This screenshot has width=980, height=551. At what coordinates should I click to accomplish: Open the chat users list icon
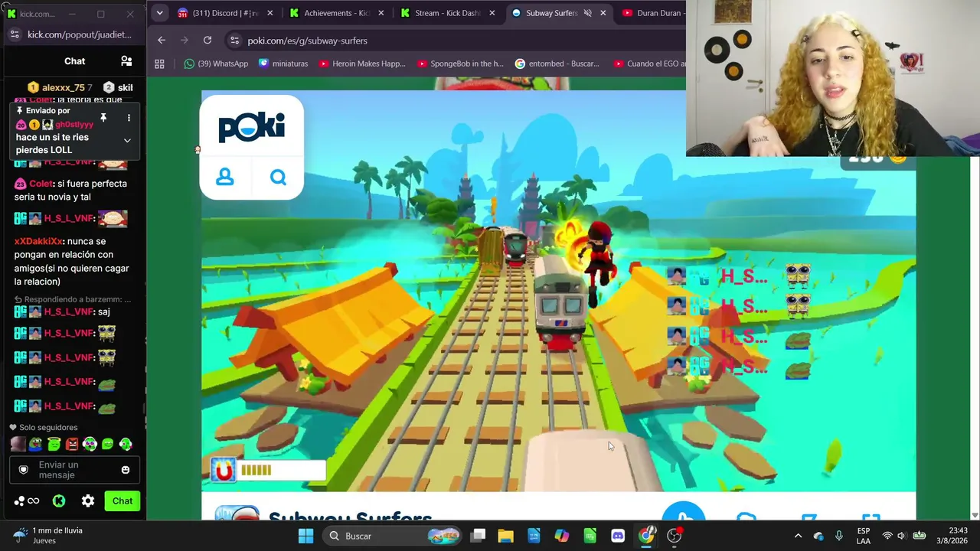click(126, 61)
